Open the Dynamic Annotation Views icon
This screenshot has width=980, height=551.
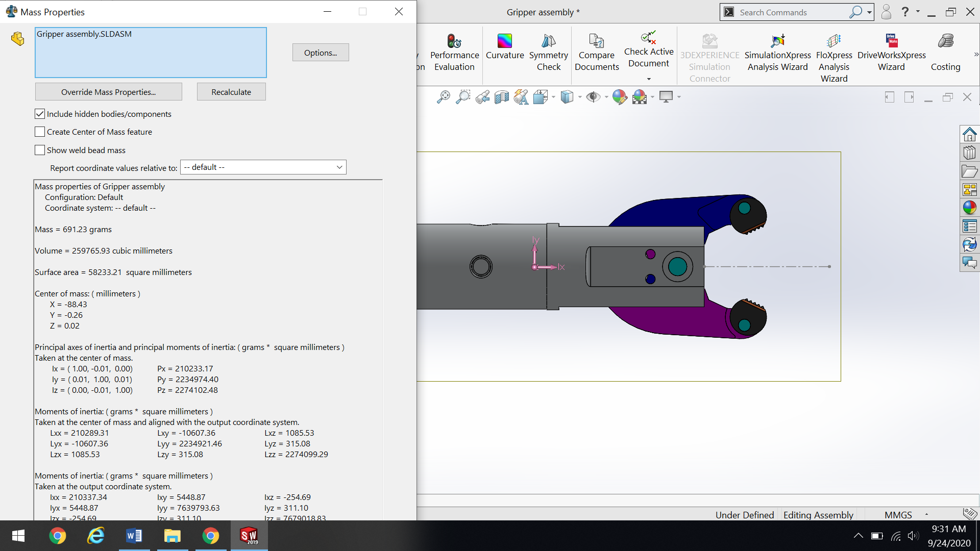521,97
